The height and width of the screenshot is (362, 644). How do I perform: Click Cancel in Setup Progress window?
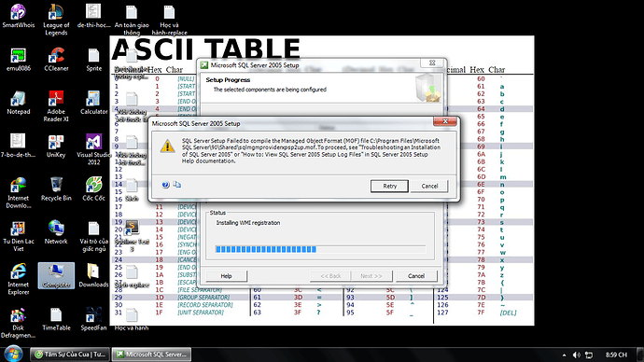[x=416, y=276]
